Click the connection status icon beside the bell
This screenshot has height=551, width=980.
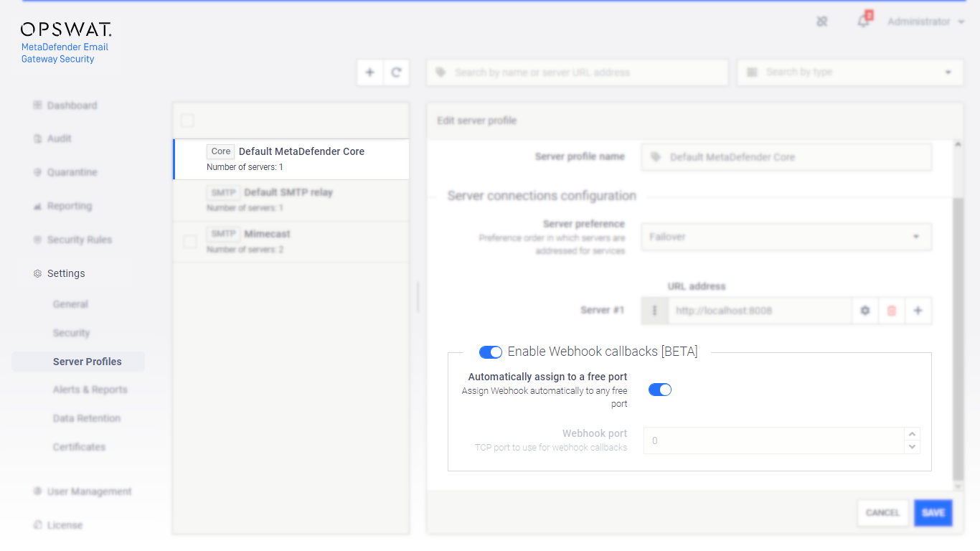(x=822, y=22)
